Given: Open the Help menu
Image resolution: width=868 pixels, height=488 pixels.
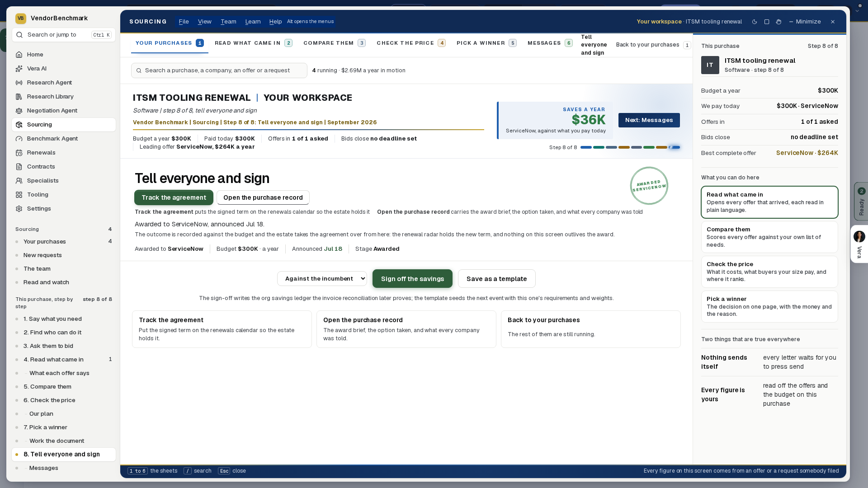Looking at the screenshot, I should (x=275, y=22).
